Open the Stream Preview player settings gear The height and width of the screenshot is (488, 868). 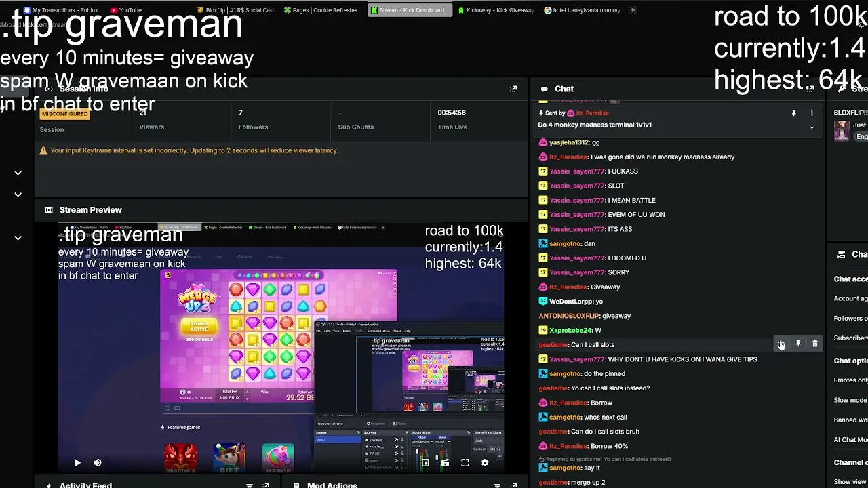click(485, 463)
